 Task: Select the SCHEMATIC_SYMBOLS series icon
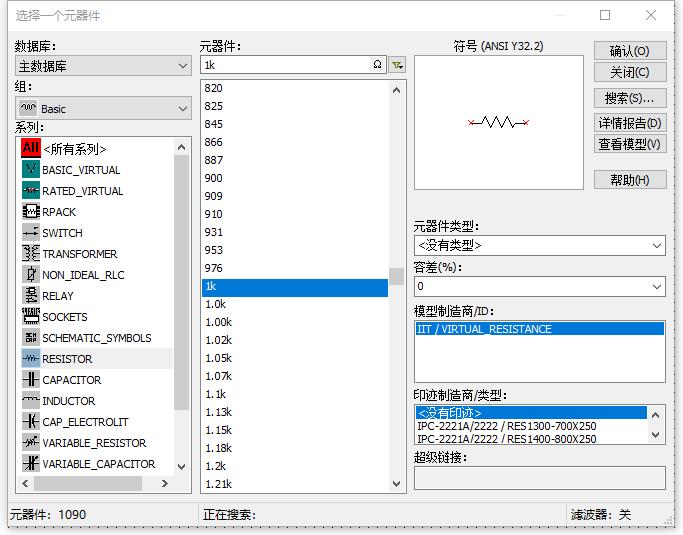pyautogui.click(x=31, y=337)
